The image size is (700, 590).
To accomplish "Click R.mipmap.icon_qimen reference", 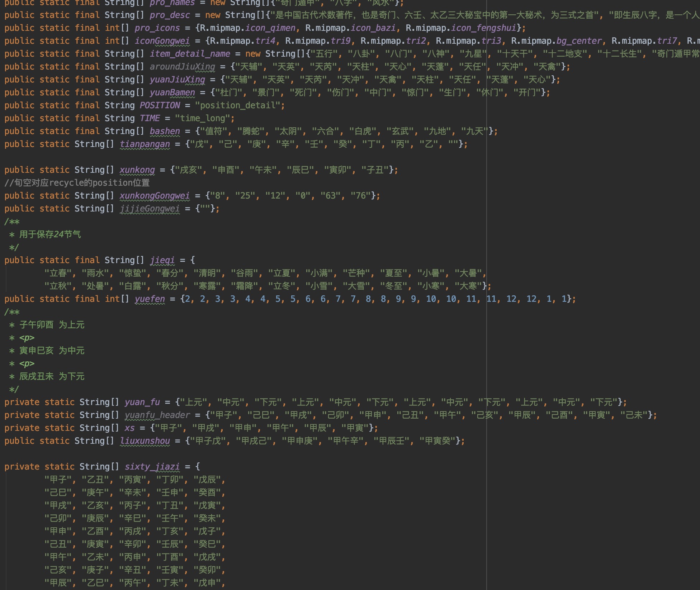I will (x=247, y=28).
